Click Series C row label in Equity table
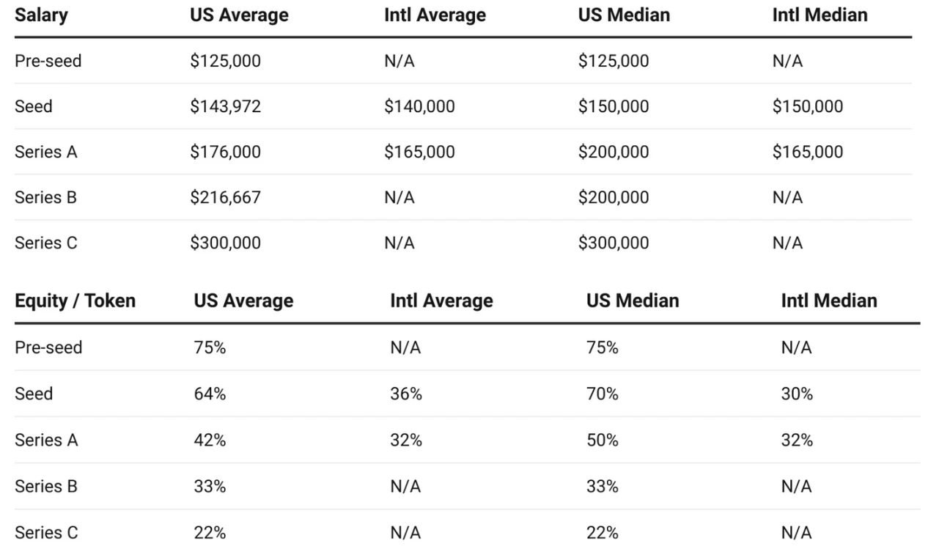950x560 pixels. [x=45, y=533]
